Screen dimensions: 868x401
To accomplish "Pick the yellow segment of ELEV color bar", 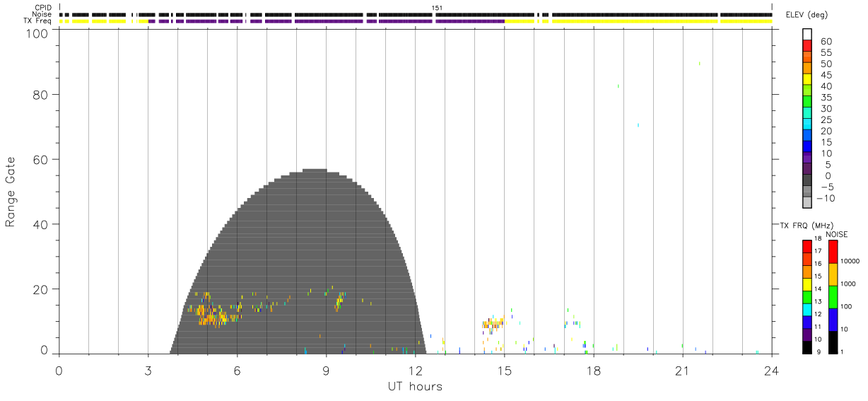I will (x=807, y=79).
